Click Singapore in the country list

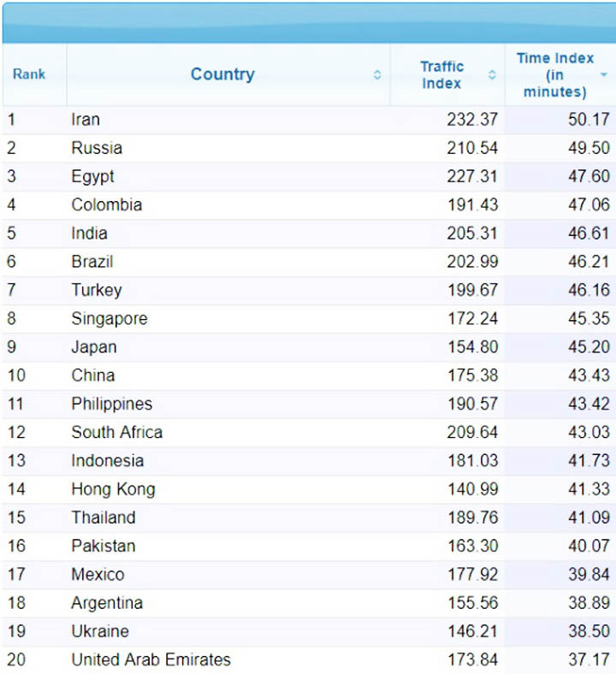point(110,318)
